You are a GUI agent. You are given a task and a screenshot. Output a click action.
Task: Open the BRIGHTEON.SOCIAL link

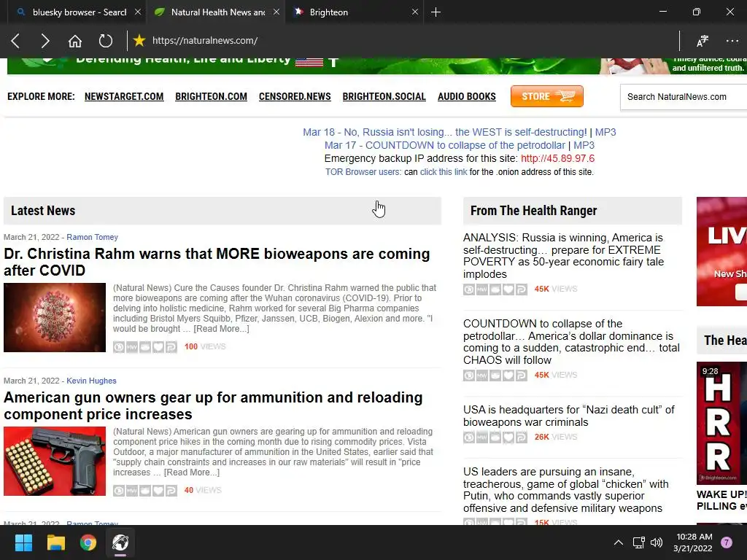point(384,97)
